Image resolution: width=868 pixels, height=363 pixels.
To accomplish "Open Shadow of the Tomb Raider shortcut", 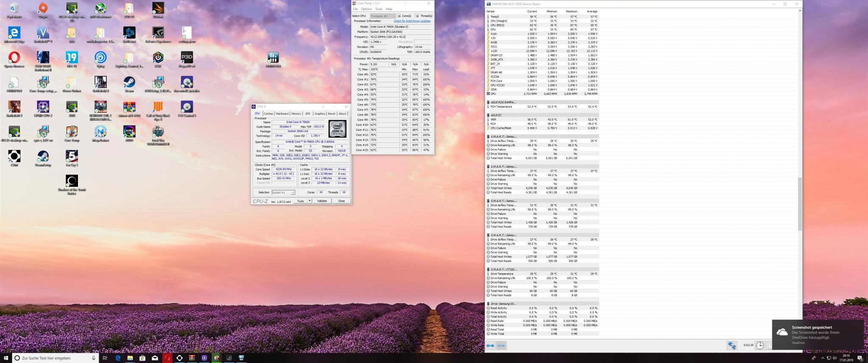I will tap(72, 184).
